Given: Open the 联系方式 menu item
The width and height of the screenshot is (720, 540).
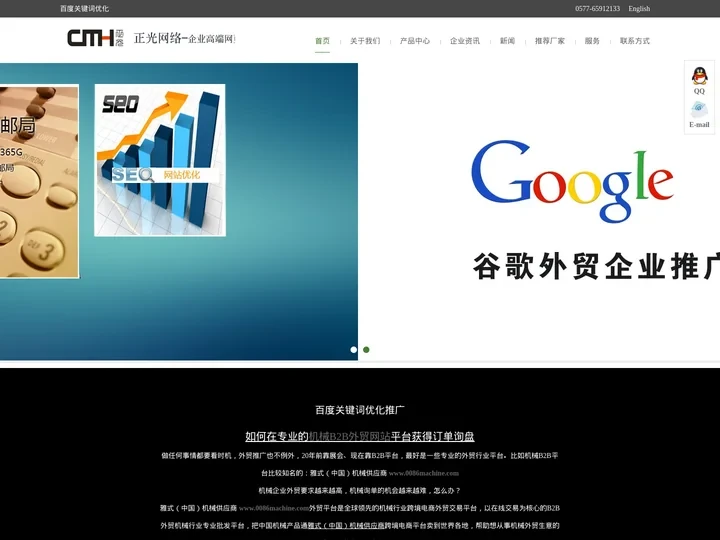Looking at the screenshot, I should [635, 41].
